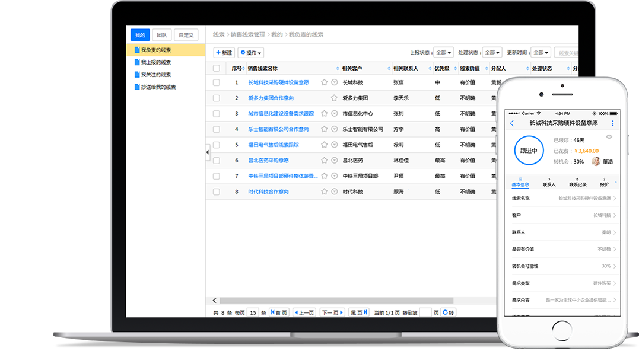Switch to the 团队 tab
Viewport: 639px width, 364px height.
pyautogui.click(x=162, y=35)
